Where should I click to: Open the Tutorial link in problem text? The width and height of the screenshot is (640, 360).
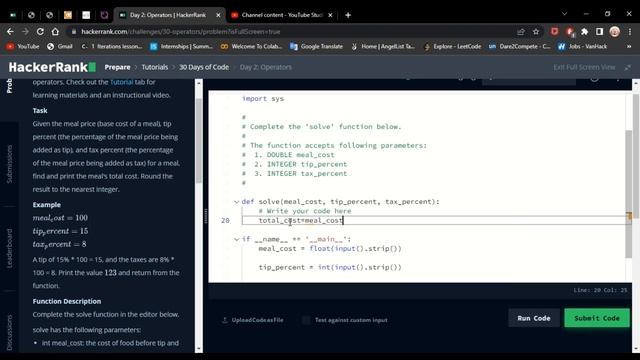tap(122, 82)
